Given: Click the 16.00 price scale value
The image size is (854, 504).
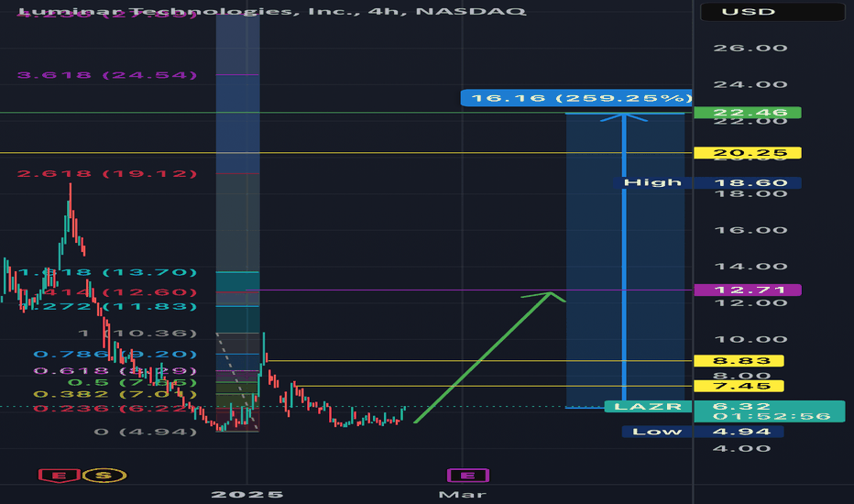Looking at the screenshot, I should click(750, 230).
